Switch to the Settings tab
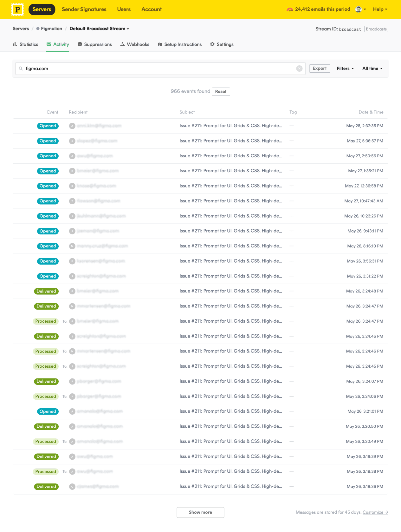 [x=222, y=44]
